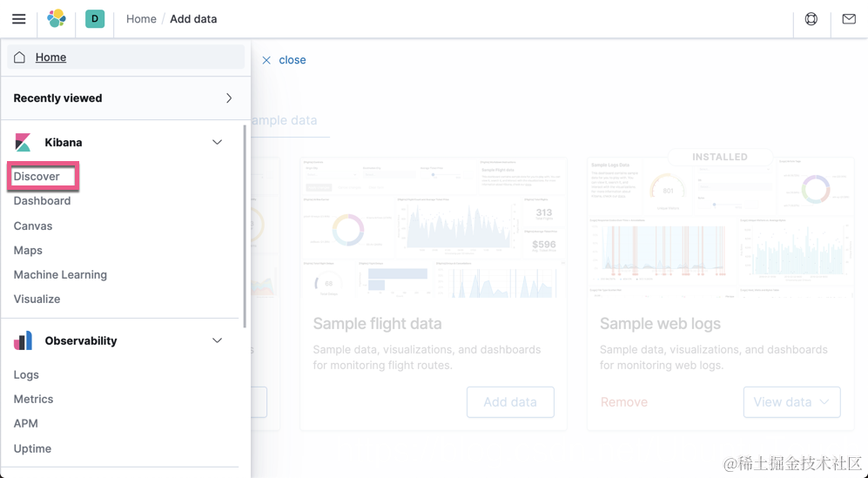Toggle the hamburger navigation menu
The width and height of the screenshot is (868, 478).
click(x=19, y=19)
